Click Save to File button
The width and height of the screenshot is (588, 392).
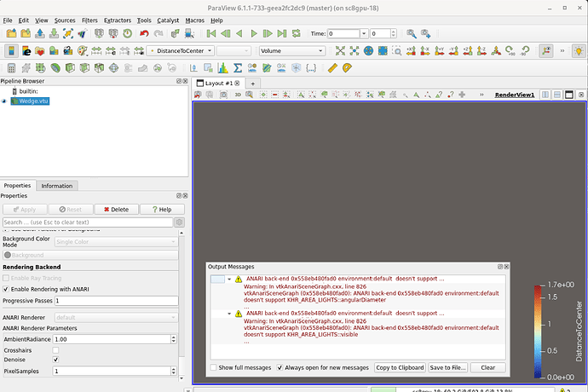tap(447, 367)
